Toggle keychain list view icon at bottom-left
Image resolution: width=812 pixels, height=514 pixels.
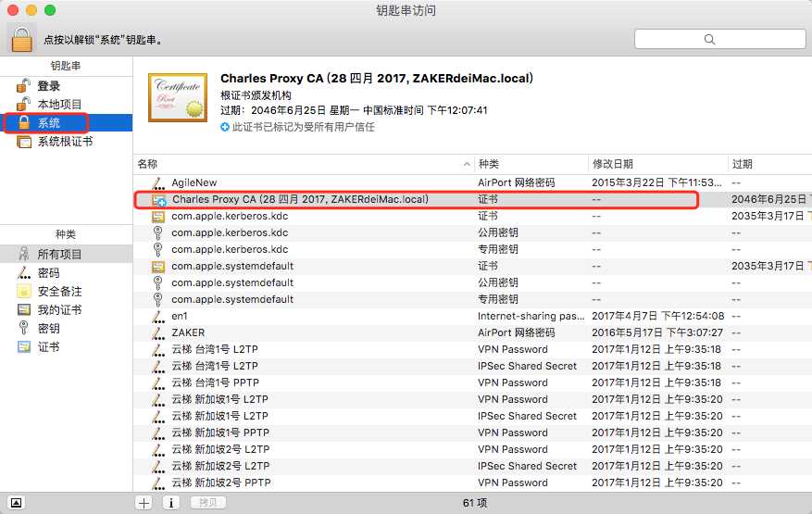[16, 503]
